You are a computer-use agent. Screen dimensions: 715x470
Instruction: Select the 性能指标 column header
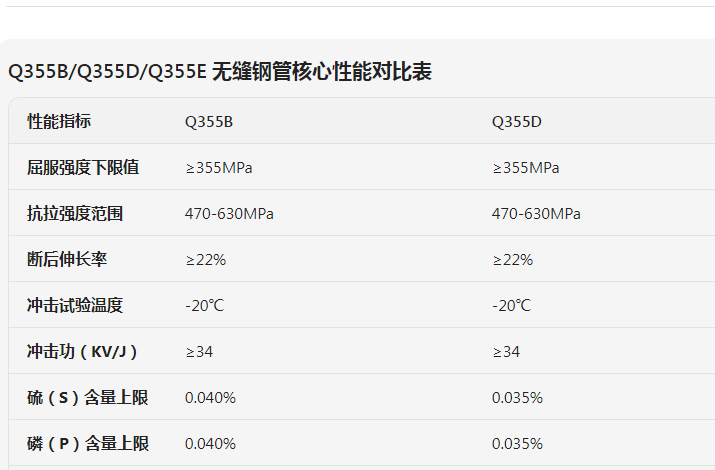pos(59,122)
